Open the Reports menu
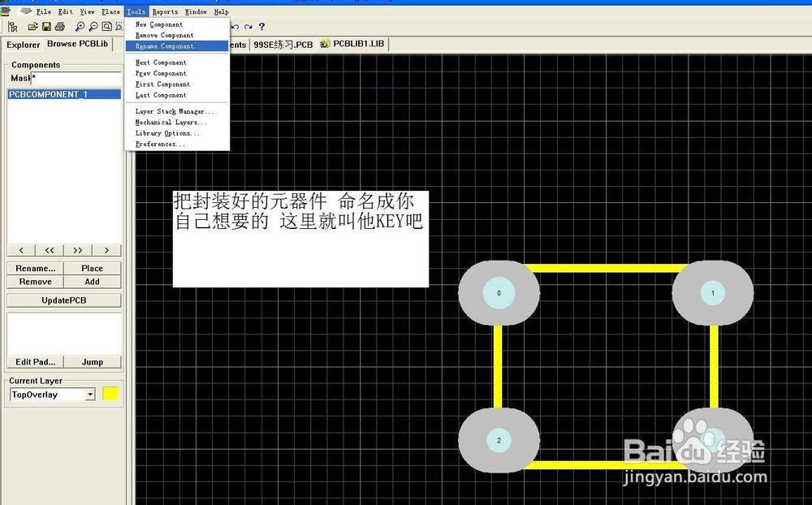This screenshot has width=812, height=505. [165, 11]
